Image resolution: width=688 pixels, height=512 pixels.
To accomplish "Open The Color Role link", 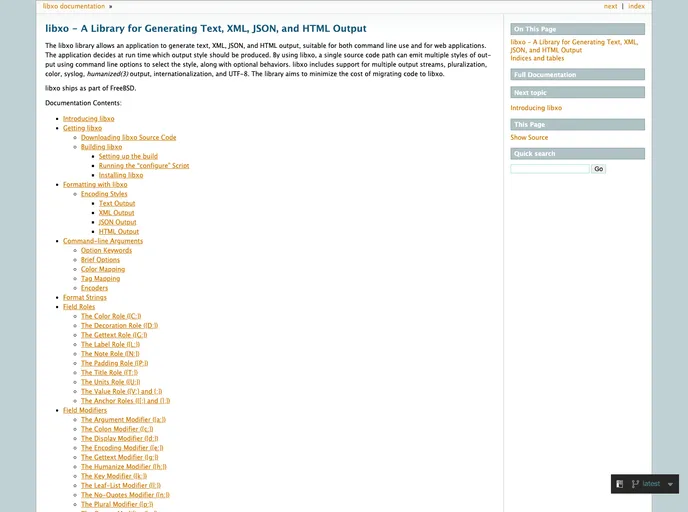I will click(x=111, y=316).
